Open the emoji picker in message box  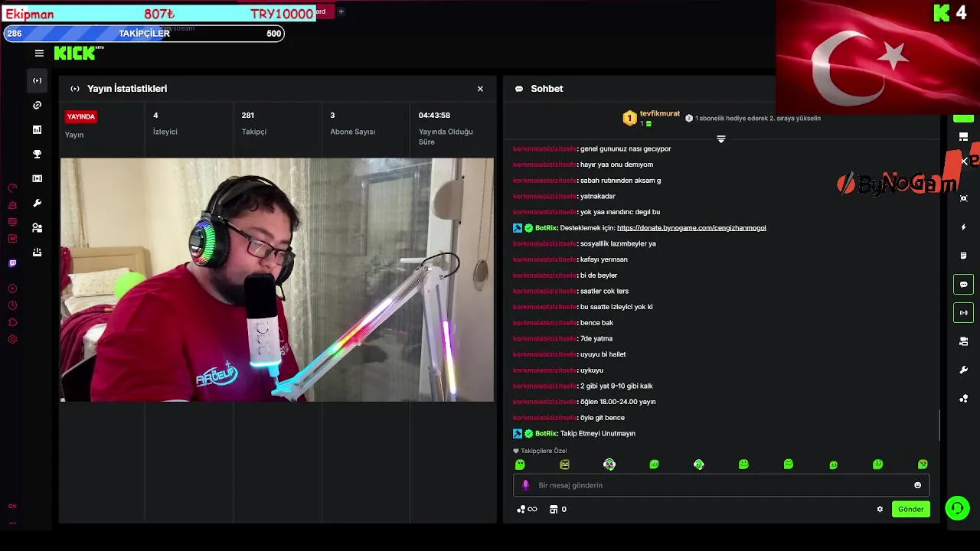(x=917, y=485)
